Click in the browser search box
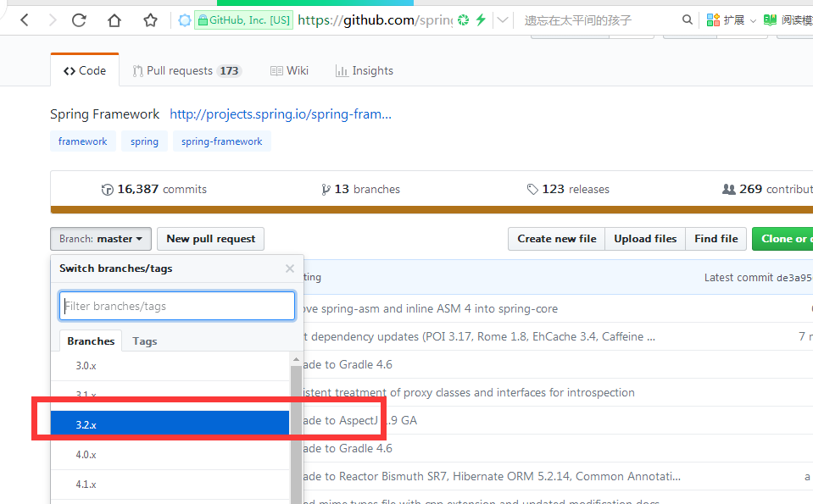 pyautogui.click(x=596, y=20)
